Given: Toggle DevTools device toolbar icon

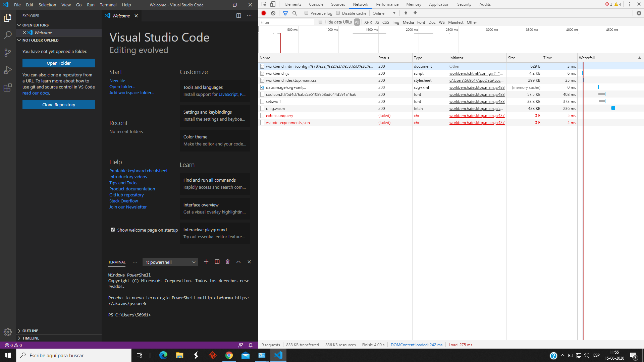Looking at the screenshot, I should coord(273,4).
